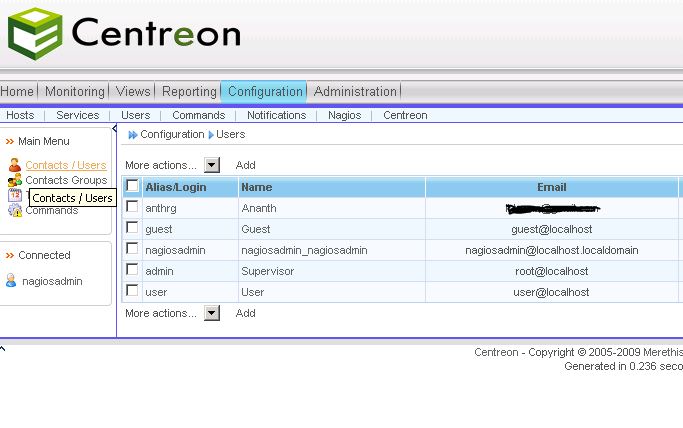Click the Commands gear warning icon
This screenshot has height=428, width=683.
click(15, 210)
